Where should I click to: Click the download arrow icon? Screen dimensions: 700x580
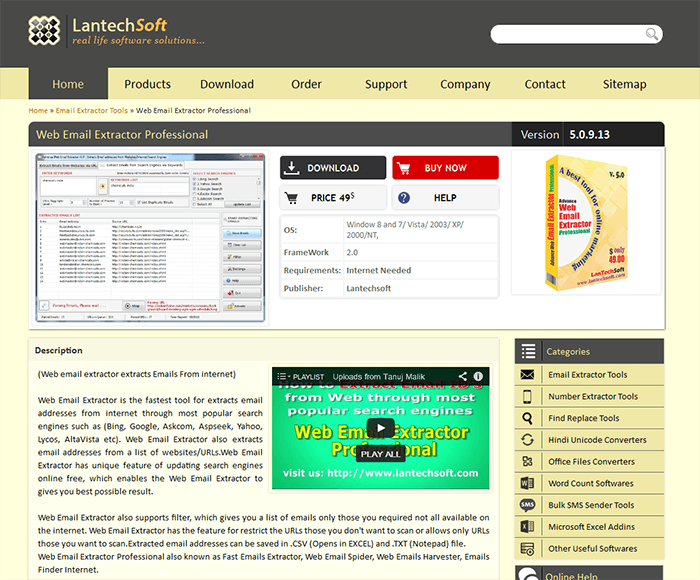(292, 168)
